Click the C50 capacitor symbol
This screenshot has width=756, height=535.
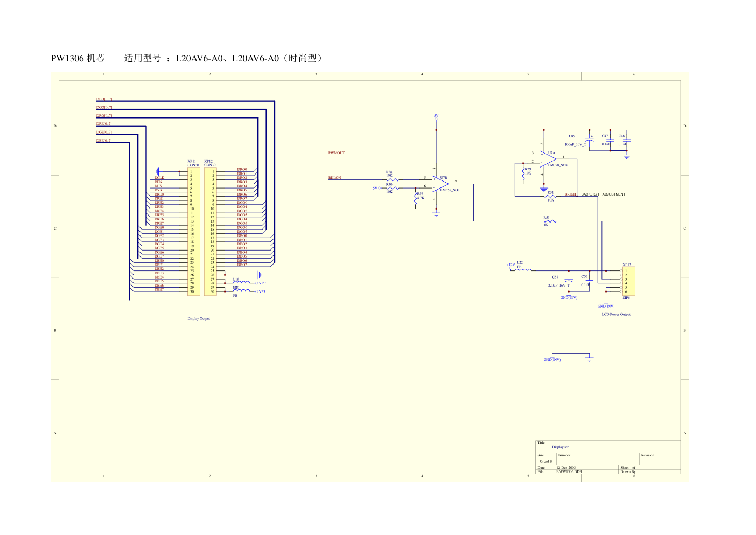[x=590, y=281]
